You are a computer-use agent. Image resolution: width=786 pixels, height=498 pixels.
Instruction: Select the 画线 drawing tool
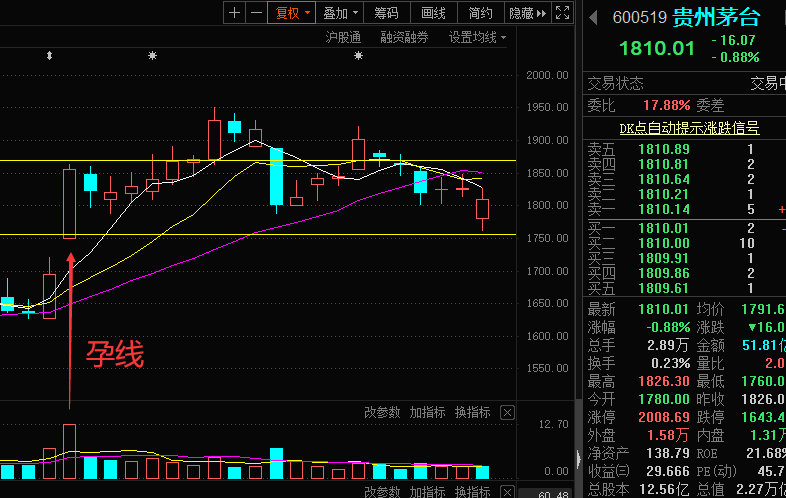coord(433,13)
